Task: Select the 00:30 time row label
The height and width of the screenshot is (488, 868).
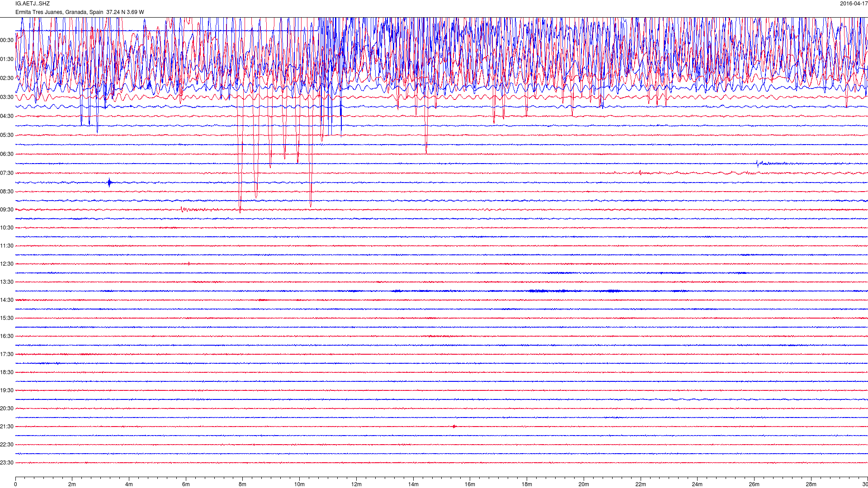Action: (x=7, y=40)
